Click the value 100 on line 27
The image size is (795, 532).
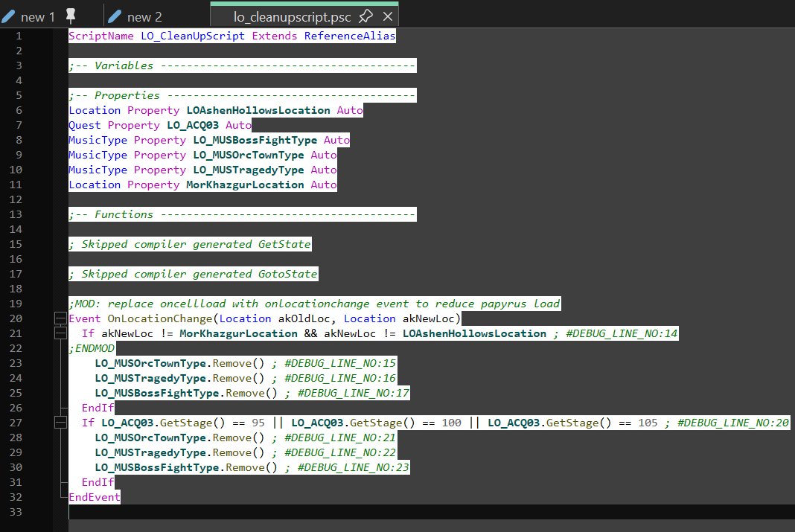451,423
